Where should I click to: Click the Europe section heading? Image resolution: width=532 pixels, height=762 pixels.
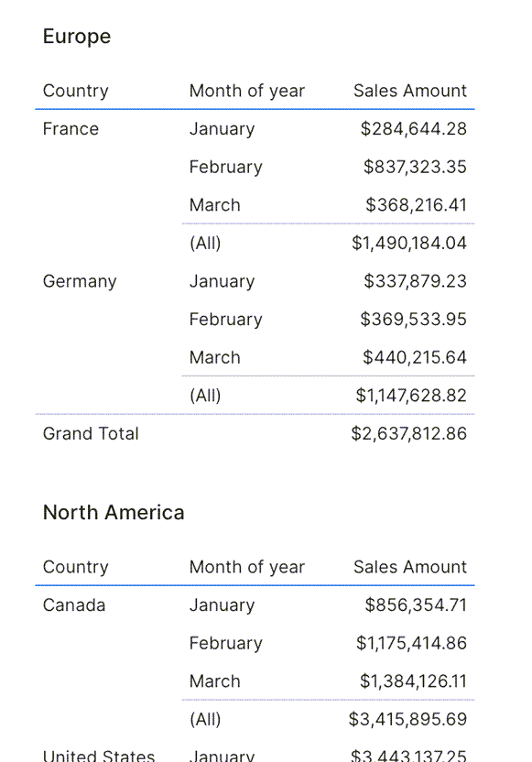[77, 37]
